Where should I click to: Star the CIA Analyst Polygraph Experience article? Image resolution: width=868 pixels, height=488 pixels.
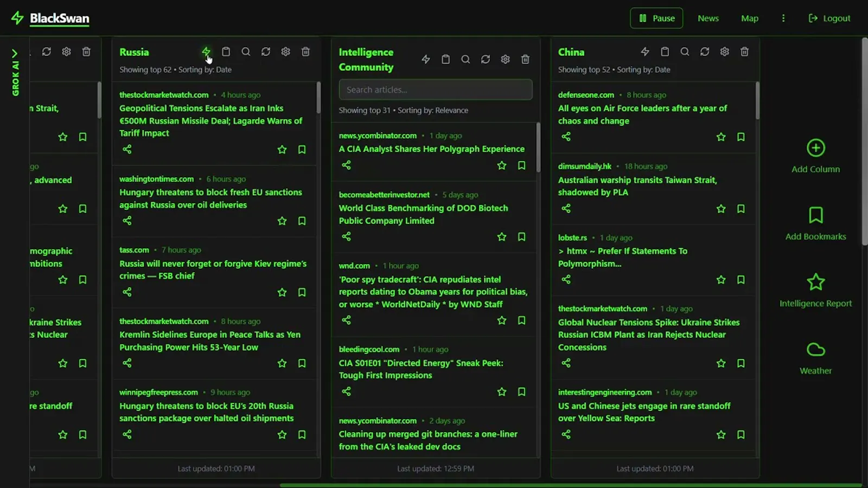[502, 165]
